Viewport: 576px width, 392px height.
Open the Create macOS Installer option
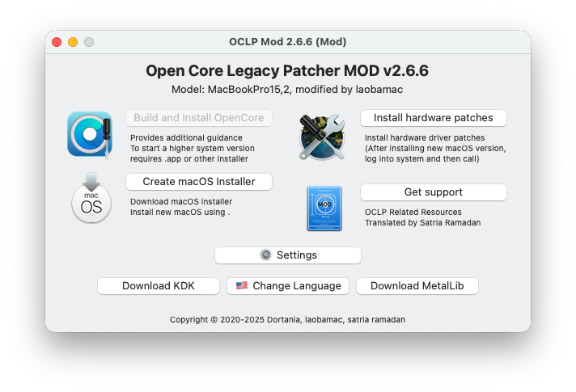(x=199, y=182)
